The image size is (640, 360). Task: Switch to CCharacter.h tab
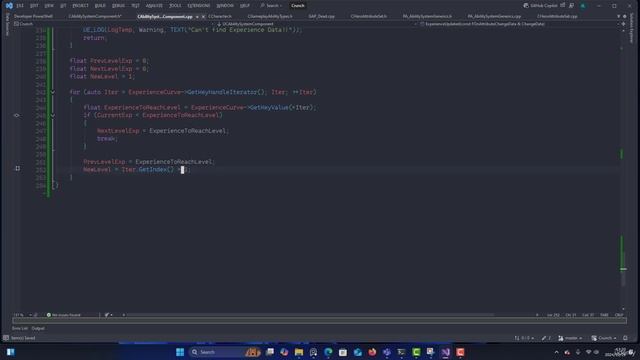[x=220, y=16]
